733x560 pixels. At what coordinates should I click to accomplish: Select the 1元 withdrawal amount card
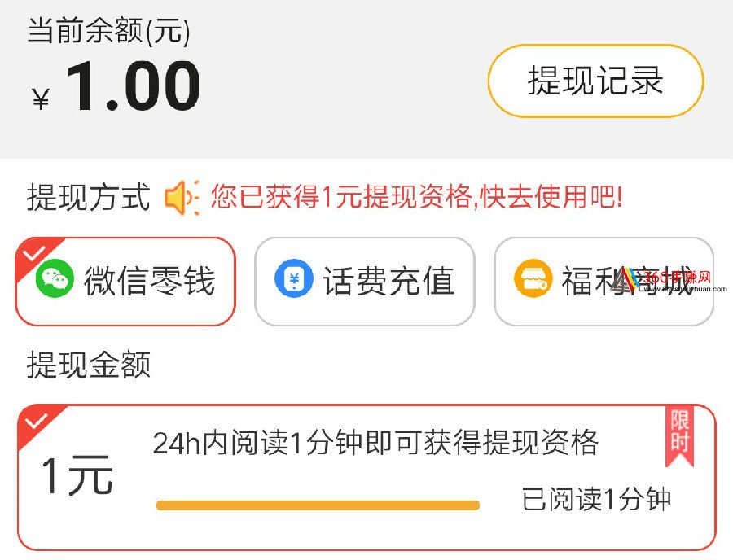pos(367,477)
